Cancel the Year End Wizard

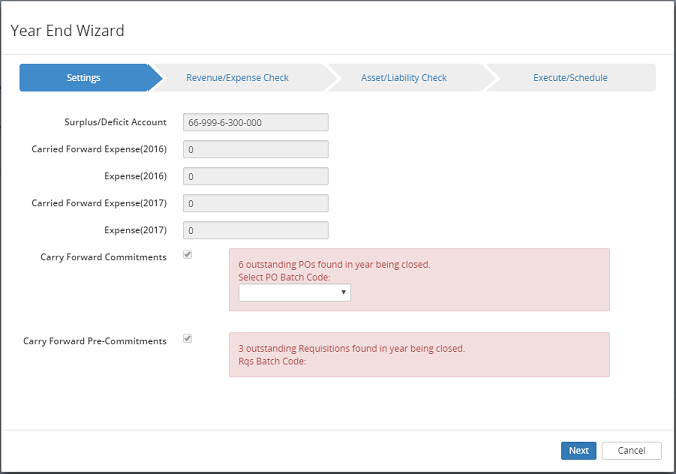tap(631, 450)
